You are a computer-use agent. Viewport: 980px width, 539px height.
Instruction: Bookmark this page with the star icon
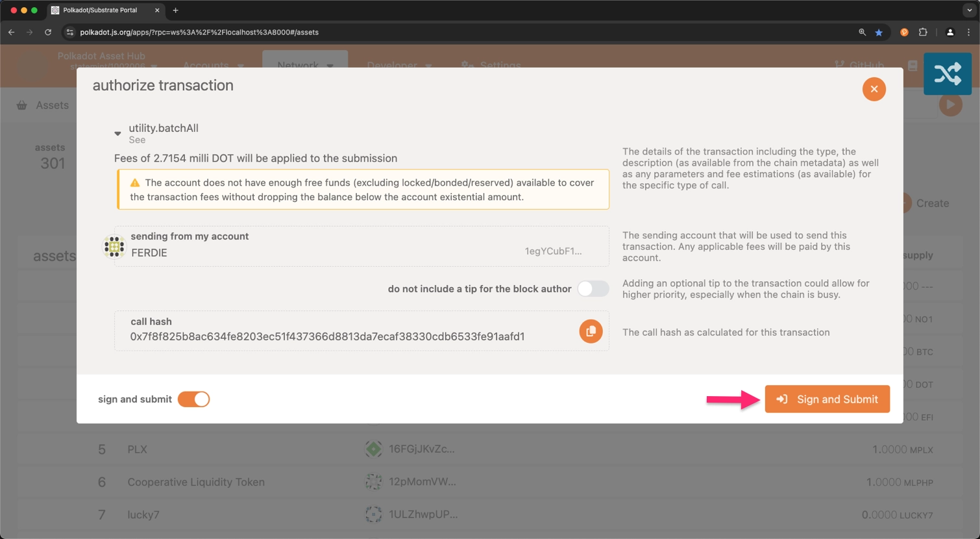click(x=879, y=32)
